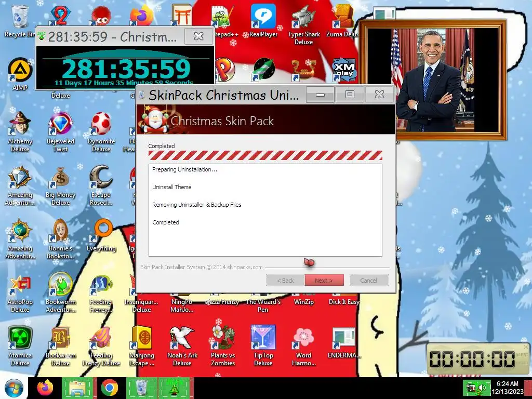The height and width of the screenshot is (399, 532).
Task: Click the Christmas tree taskbar button
Action: coord(175,388)
